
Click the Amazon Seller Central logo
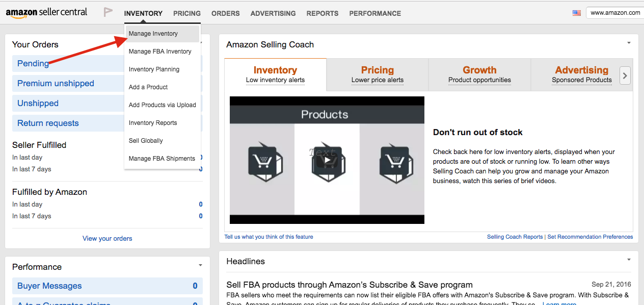click(x=46, y=12)
